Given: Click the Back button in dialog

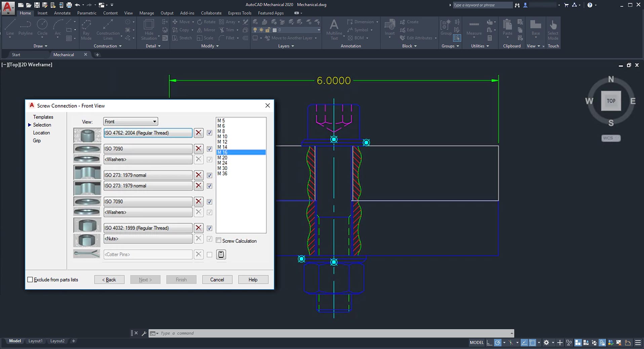Looking at the screenshot, I should coord(109,280).
